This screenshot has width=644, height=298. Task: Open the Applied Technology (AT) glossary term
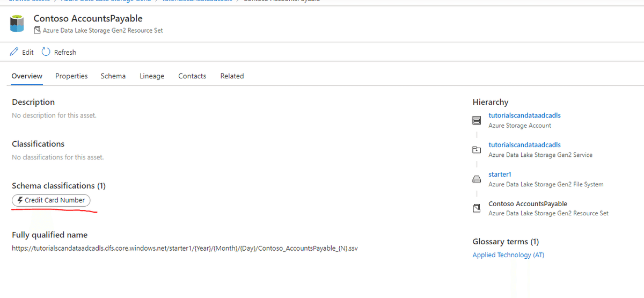pos(508,255)
